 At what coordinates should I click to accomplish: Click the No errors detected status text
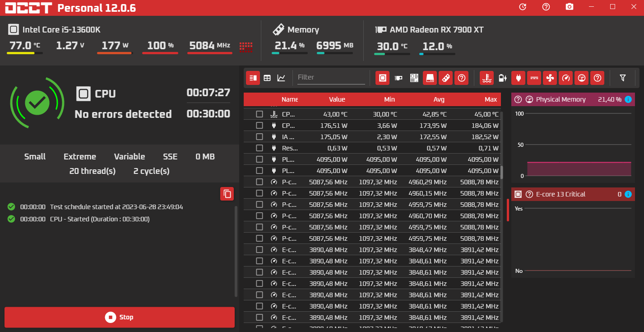[x=123, y=114]
